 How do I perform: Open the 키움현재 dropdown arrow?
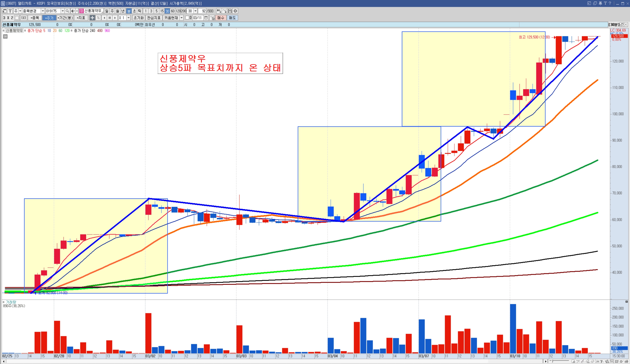coord(181,18)
